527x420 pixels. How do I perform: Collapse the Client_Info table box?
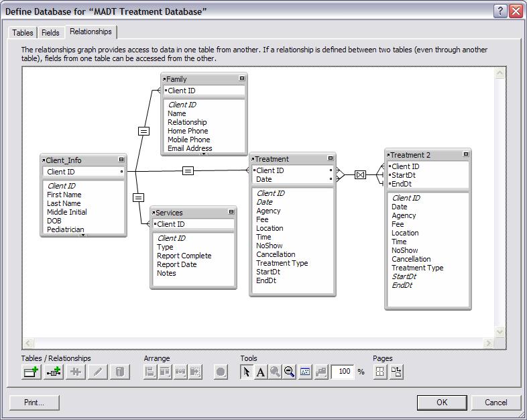(121, 160)
